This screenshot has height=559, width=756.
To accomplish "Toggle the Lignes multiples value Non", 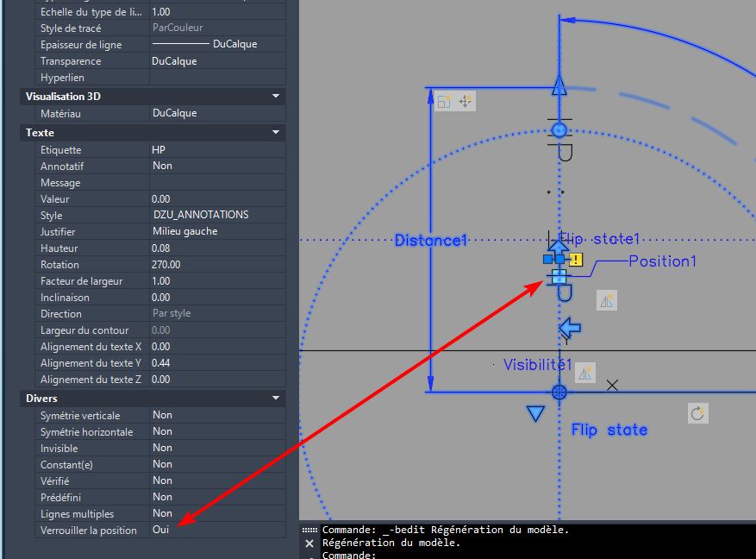I will pos(217,513).
